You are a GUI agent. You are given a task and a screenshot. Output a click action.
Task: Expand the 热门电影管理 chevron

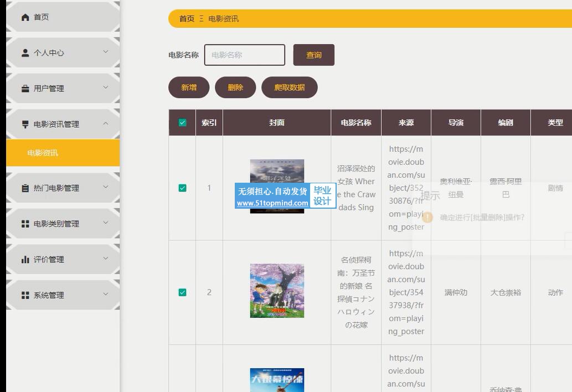[105, 187]
